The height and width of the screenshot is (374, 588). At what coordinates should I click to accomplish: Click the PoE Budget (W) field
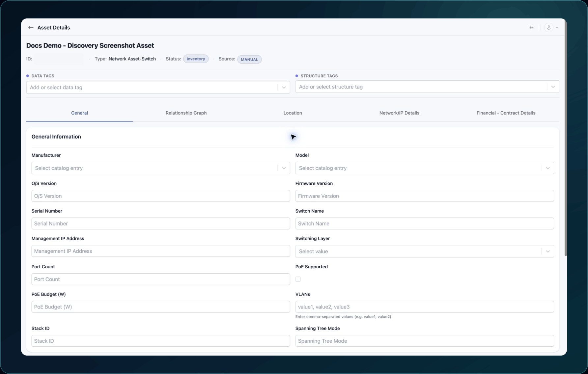click(161, 307)
